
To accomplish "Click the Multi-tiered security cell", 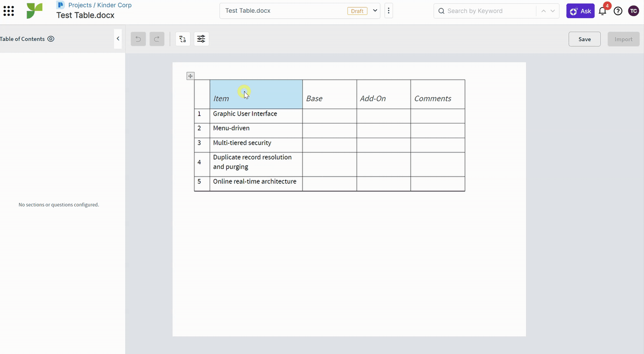I will pos(256,145).
